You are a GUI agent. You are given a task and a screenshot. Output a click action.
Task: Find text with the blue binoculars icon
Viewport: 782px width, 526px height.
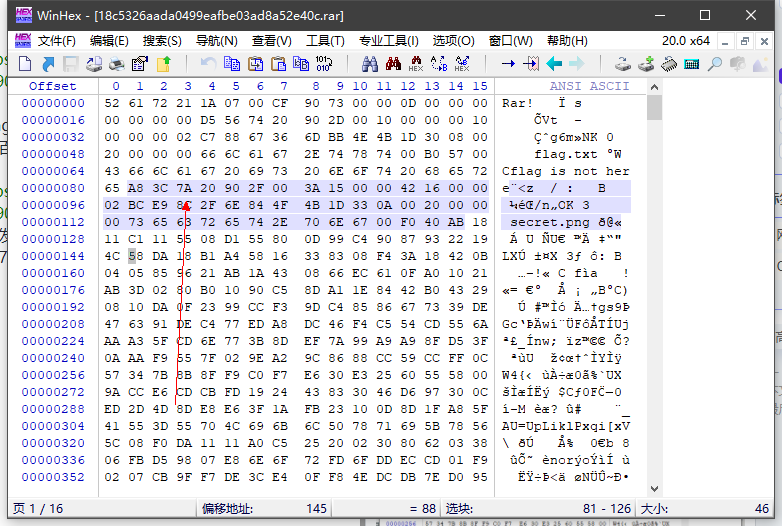point(370,64)
